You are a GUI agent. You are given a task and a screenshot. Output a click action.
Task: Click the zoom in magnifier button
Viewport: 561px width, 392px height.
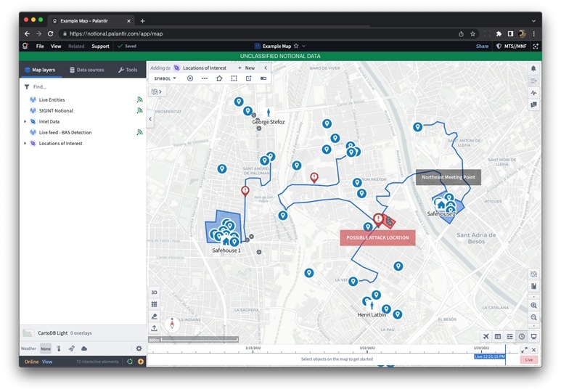534,306
